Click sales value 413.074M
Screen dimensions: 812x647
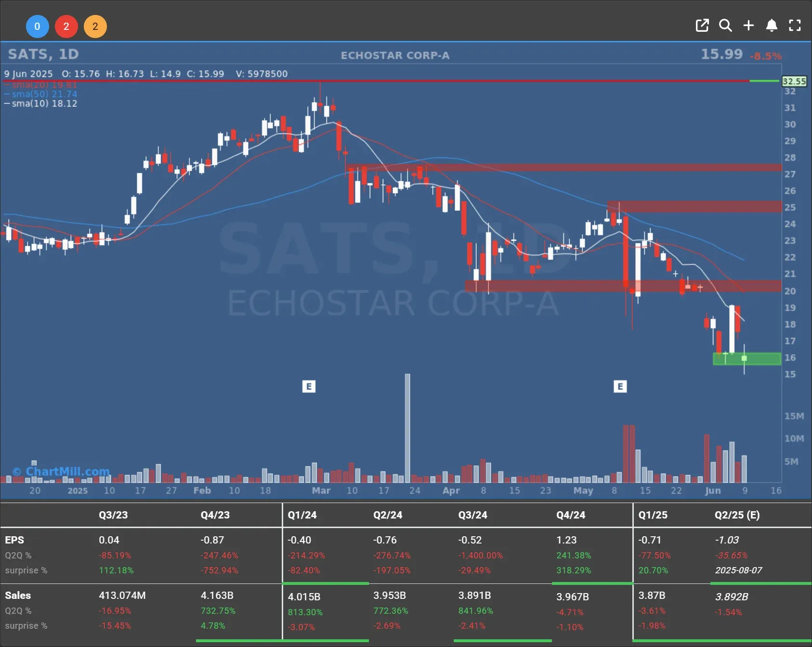pyautogui.click(x=122, y=595)
